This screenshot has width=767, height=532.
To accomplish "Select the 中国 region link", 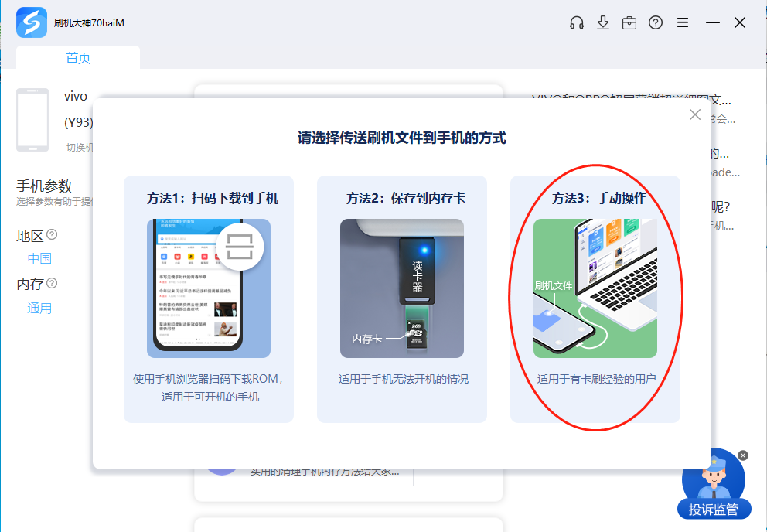I will pyautogui.click(x=39, y=258).
